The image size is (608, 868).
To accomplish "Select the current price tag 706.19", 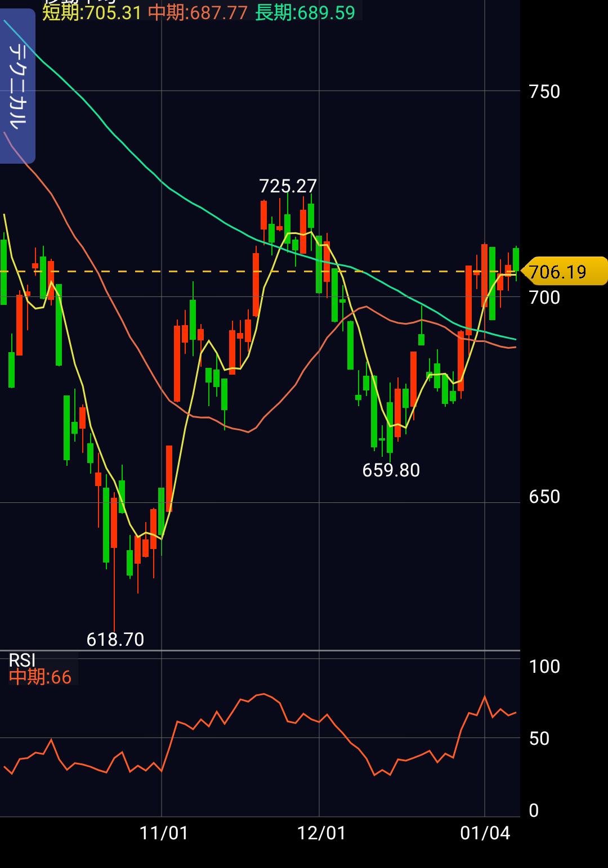I will click(565, 272).
